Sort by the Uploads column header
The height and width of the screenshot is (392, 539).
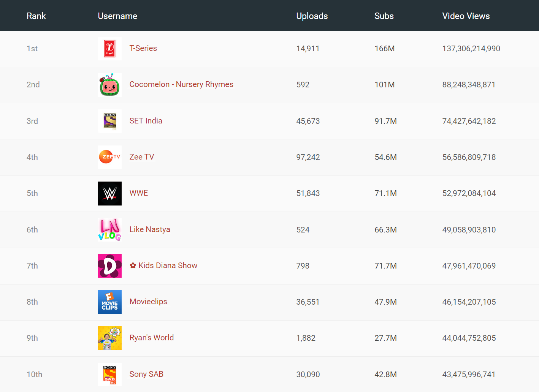click(312, 16)
